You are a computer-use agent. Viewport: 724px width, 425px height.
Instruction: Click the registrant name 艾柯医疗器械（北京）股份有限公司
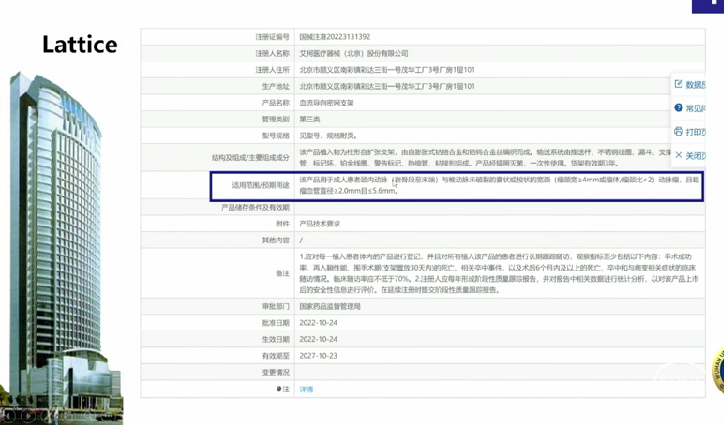click(353, 54)
